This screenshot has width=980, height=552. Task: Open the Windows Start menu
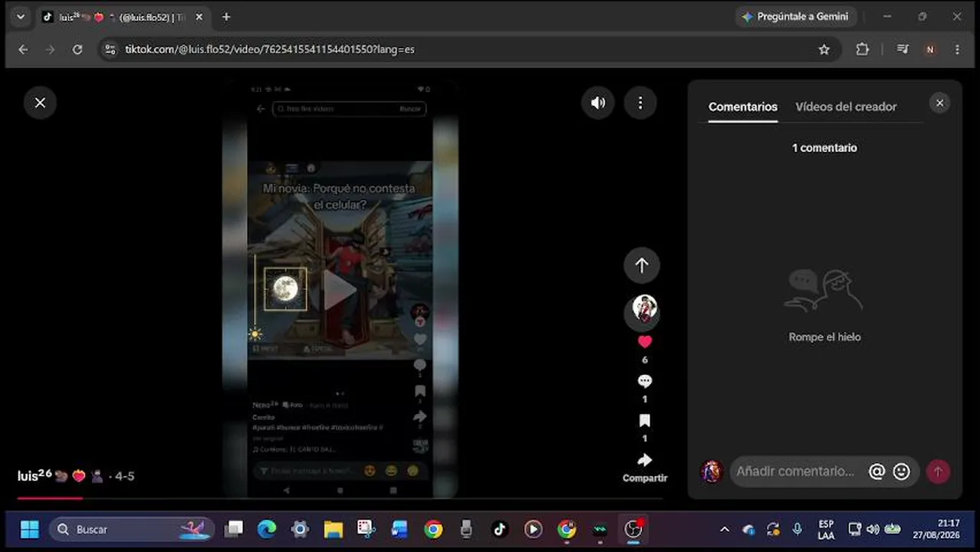coord(29,529)
